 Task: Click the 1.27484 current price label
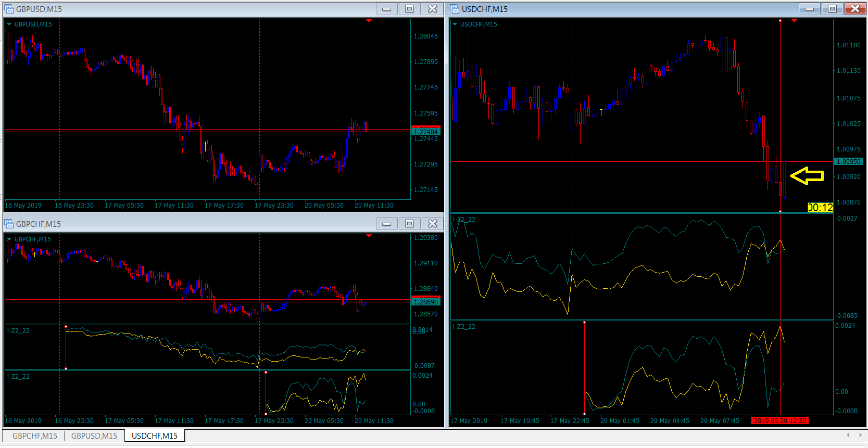[x=426, y=132]
